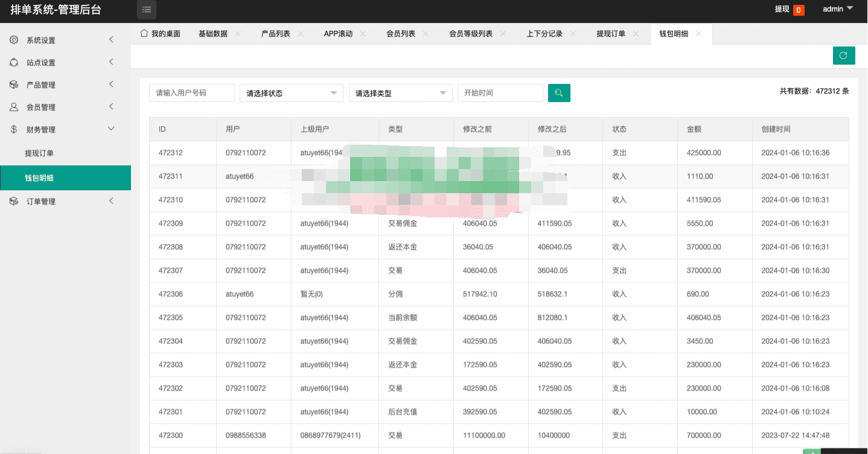Close the 钱包明细 tab
The width and height of the screenshot is (868, 454).
point(698,34)
